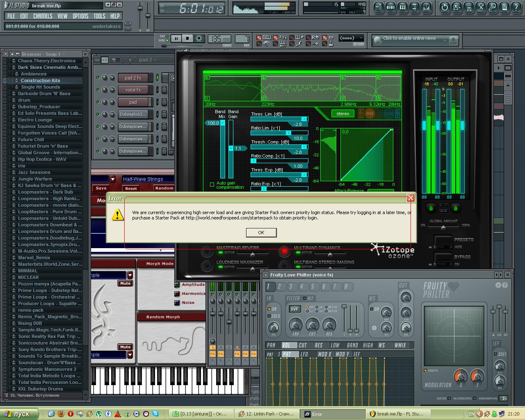
Task: Click the record button in transport
Action: (199, 39)
